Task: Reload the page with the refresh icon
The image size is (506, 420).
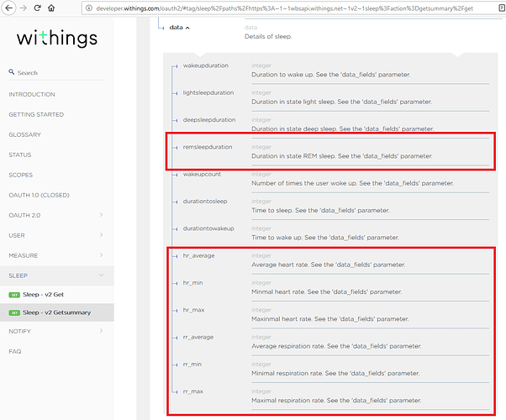Action: click(x=38, y=8)
